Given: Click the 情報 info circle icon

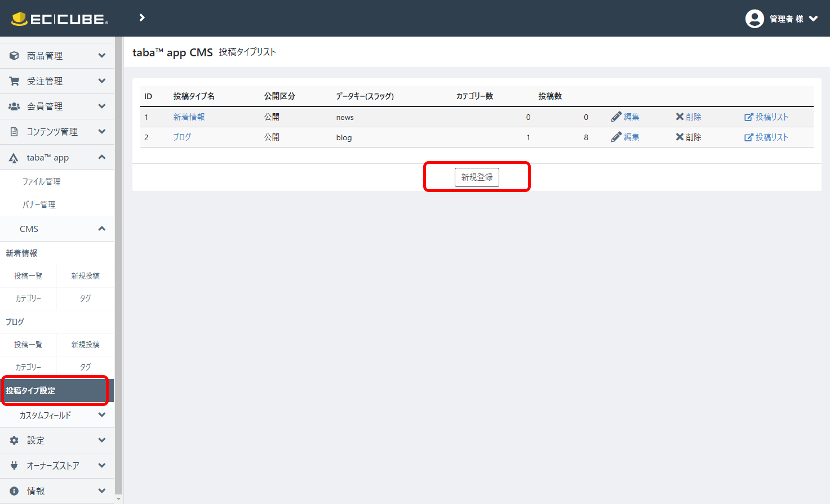Looking at the screenshot, I should tap(14, 491).
